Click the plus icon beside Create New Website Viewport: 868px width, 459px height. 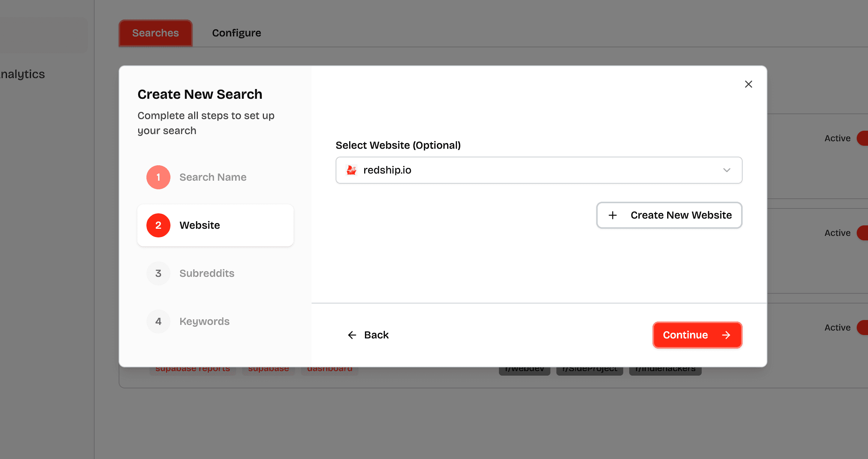click(613, 215)
